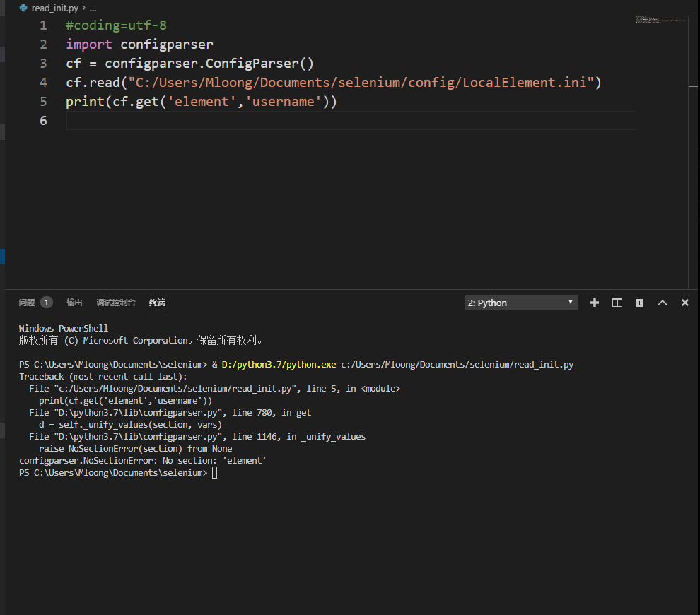Click 'Traceback (most recent call last):' line
This screenshot has width=700, height=615.
103,377
